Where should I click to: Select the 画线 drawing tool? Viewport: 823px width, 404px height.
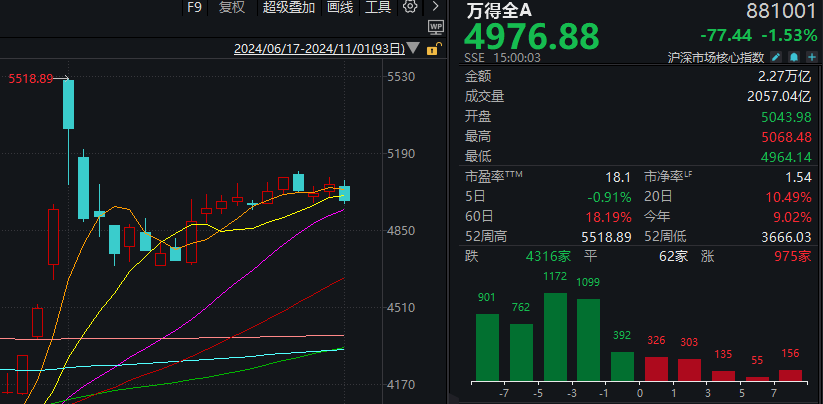point(340,7)
